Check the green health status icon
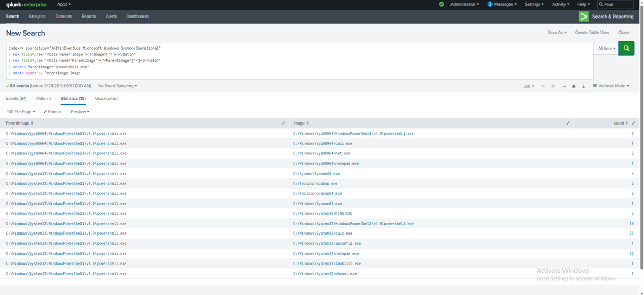The width and height of the screenshot is (644, 295). (x=441, y=4)
